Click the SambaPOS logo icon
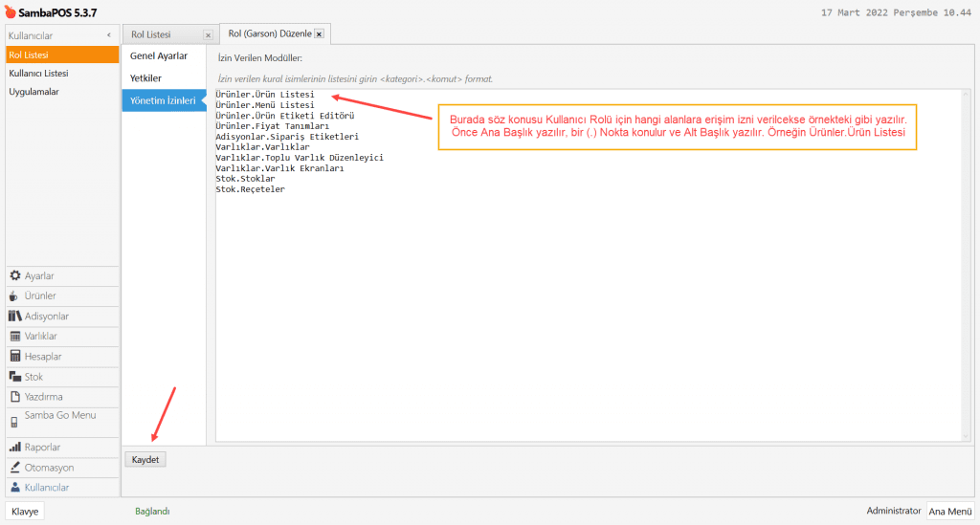980x525 pixels. point(10,11)
